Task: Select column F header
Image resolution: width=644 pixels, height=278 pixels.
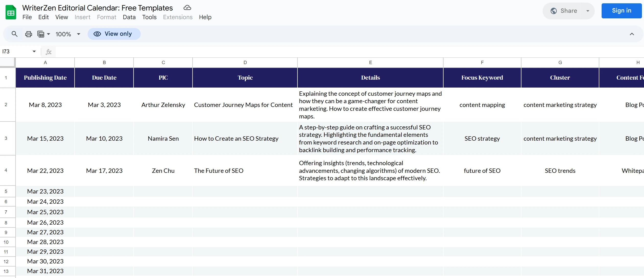Action: 482,63
